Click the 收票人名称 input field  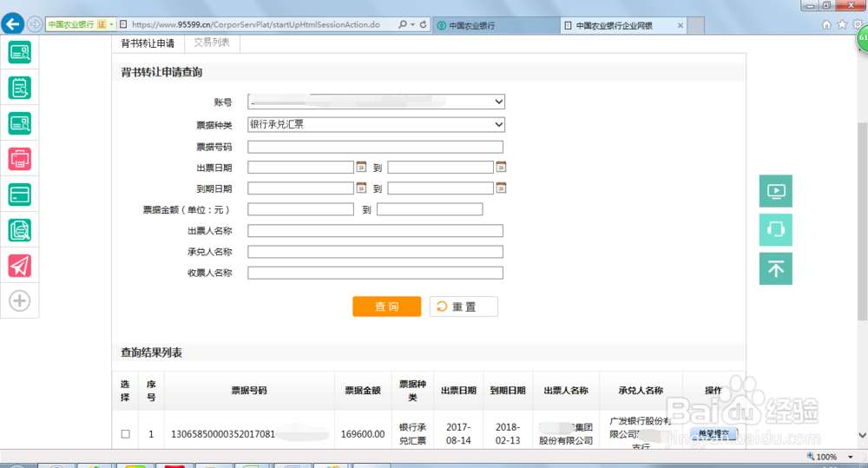point(375,273)
